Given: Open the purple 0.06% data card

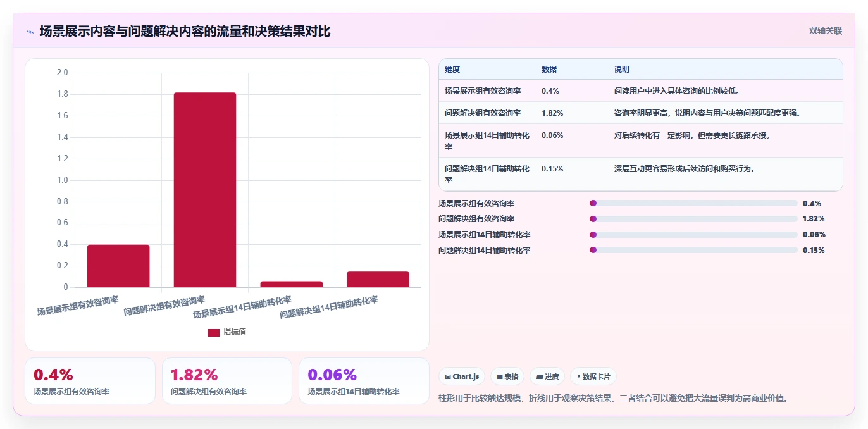Looking at the screenshot, I should tap(364, 381).
